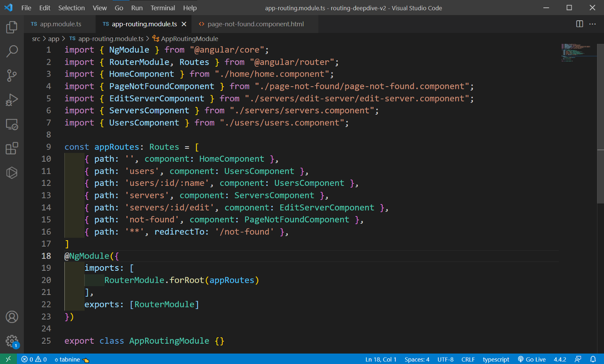Click tabnine status bar item
604x364 pixels.
point(72,359)
